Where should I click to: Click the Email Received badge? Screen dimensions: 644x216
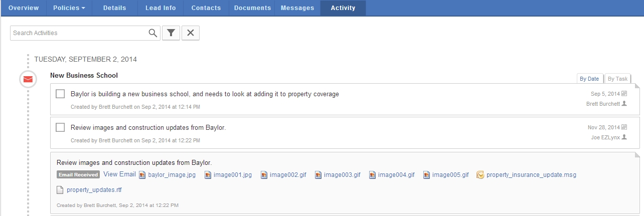[x=78, y=175]
